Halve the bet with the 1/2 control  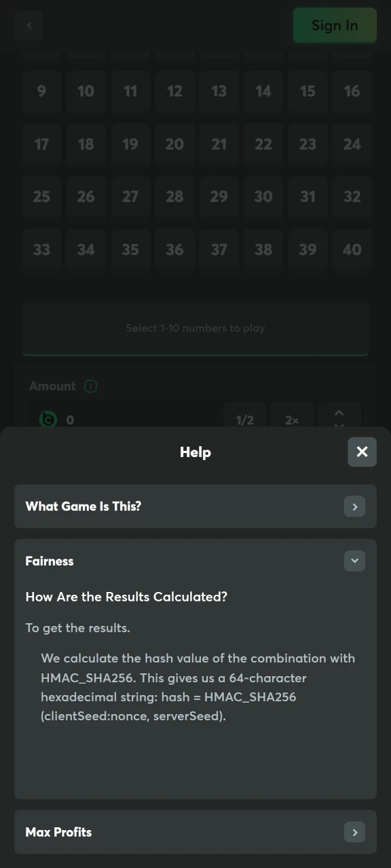pos(244,420)
